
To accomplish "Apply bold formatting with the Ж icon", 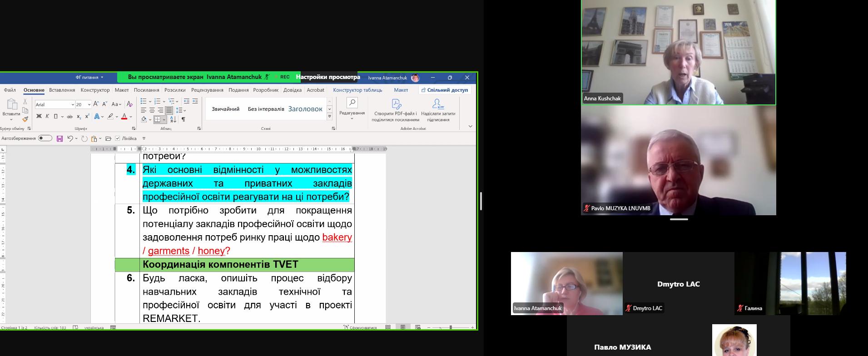I will pyautogui.click(x=39, y=116).
